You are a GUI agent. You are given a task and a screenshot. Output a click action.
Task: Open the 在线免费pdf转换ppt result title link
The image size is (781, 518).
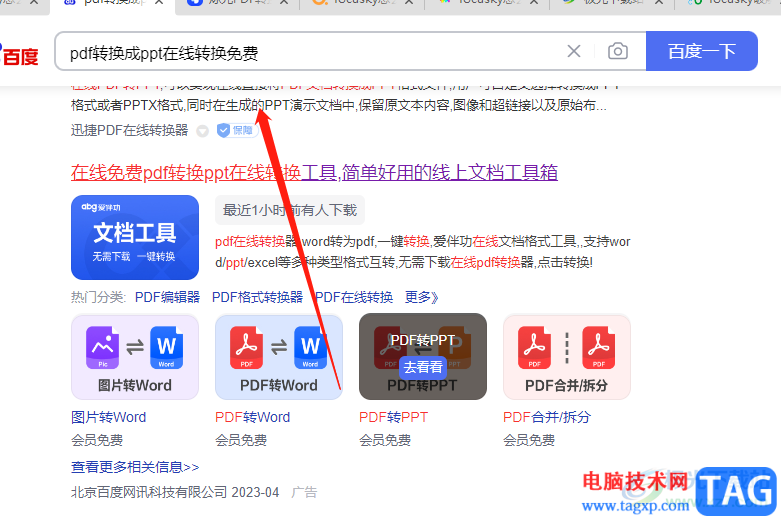(314, 172)
